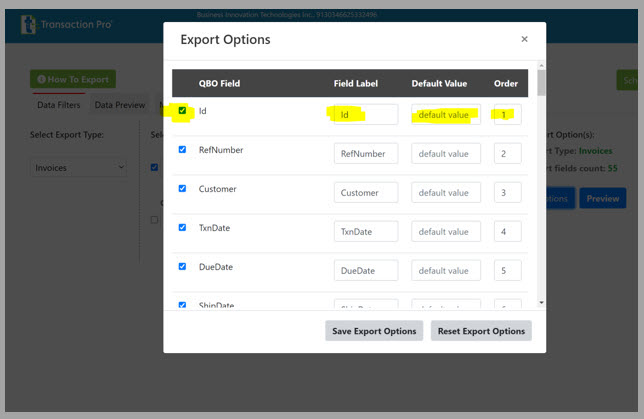Image resolution: width=644 pixels, height=419 pixels.
Task: Click the Field Label column header
Action: 356,83
